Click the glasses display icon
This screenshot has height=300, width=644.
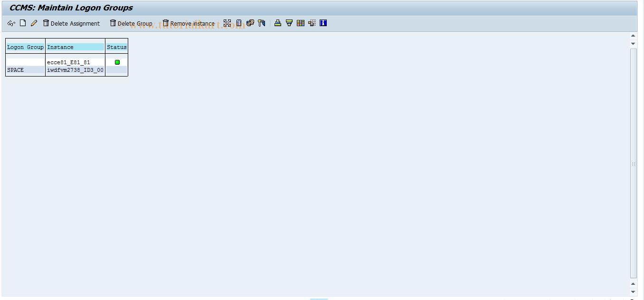pos(11,23)
